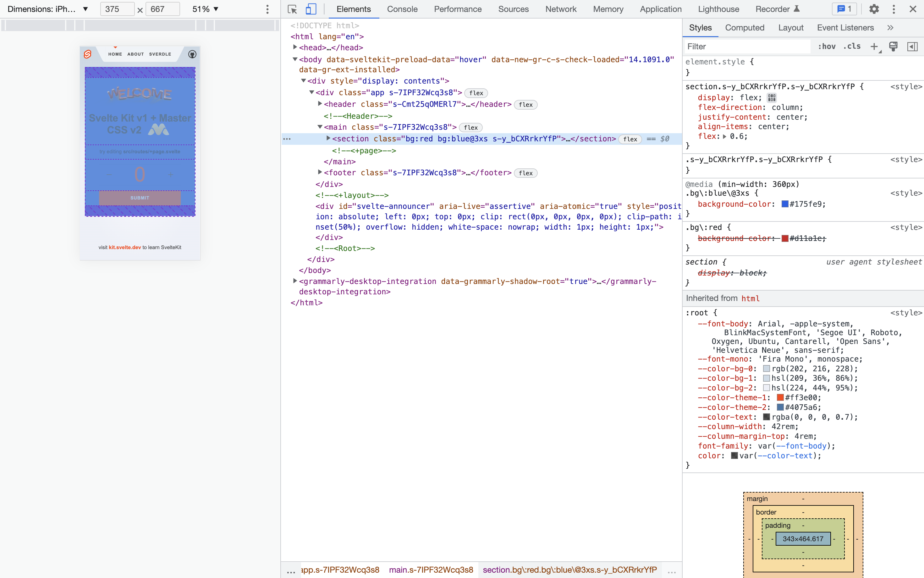
Task: Switch to the Console tab
Action: tap(402, 9)
